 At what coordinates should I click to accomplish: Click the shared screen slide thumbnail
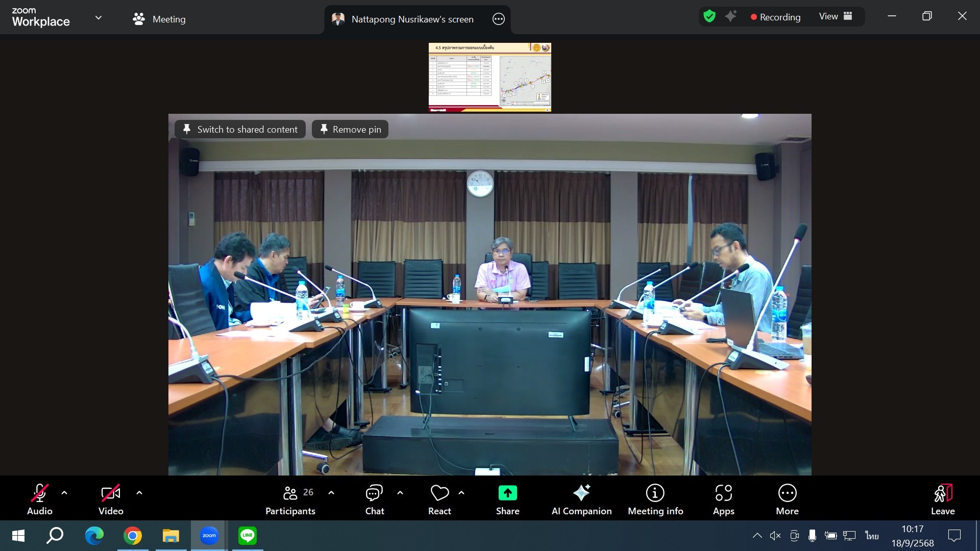tap(489, 77)
